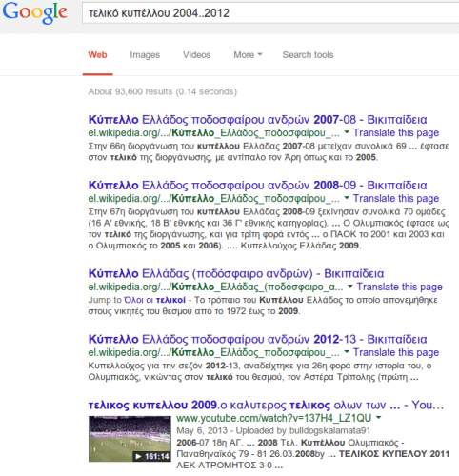Jump to Όλοι οι τελικοί section link
This screenshot has height=476, width=459.
[x=155, y=300]
